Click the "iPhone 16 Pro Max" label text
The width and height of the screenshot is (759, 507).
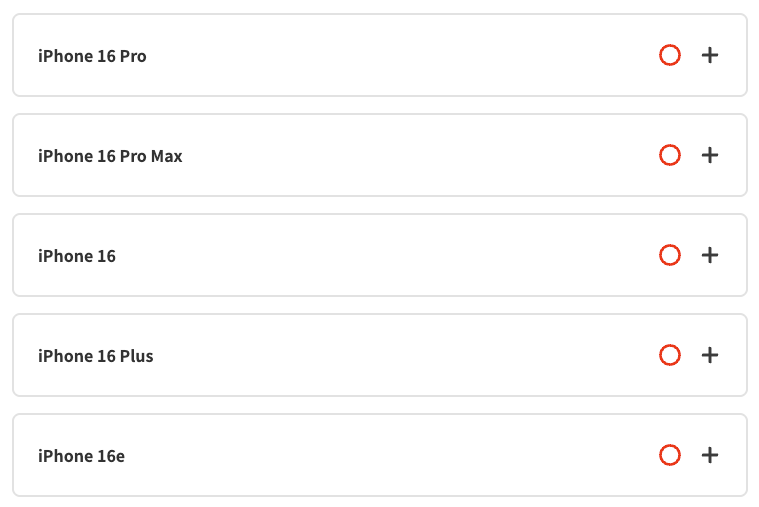click(110, 157)
